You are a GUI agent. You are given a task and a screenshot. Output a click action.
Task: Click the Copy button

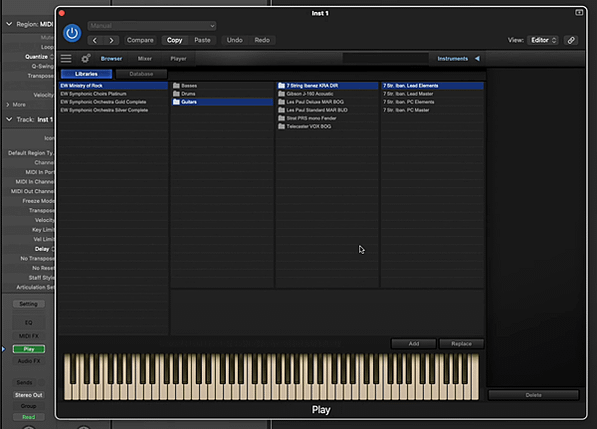click(x=174, y=40)
